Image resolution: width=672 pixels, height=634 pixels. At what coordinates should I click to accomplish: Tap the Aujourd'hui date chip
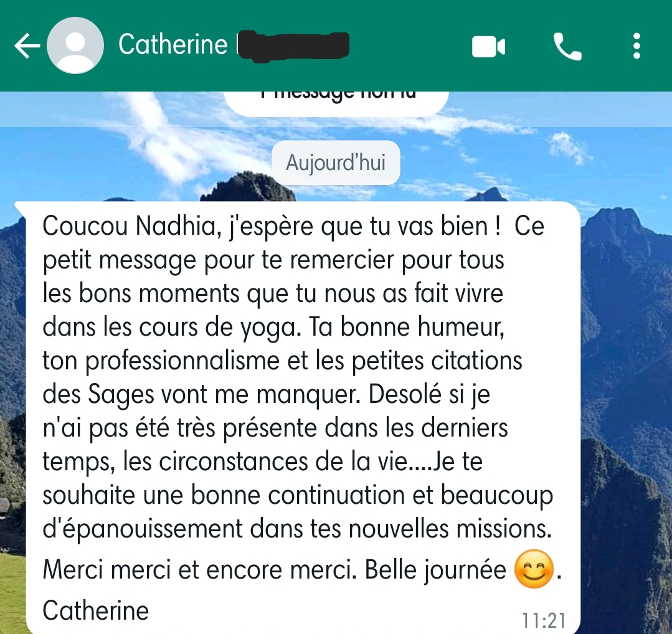(x=336, y=163)
